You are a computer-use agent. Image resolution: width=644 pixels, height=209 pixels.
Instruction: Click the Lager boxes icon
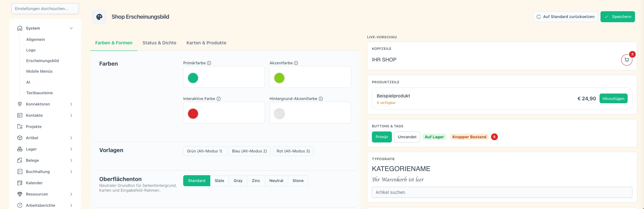pyautogui.click(x=20, y=149)
